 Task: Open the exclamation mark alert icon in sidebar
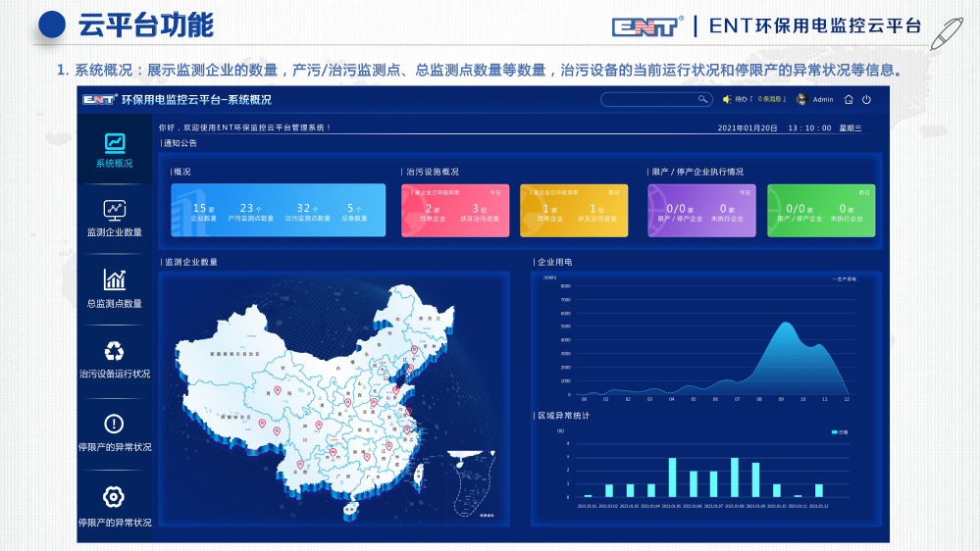coord(115,424)
